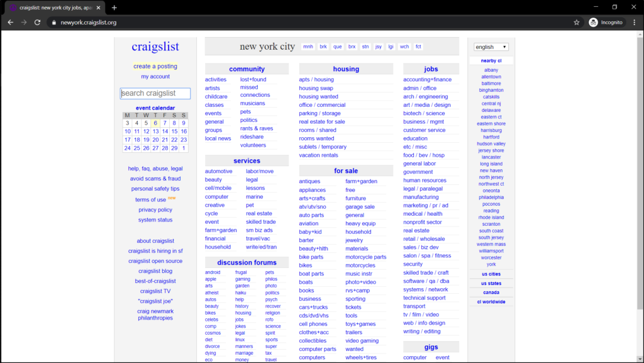This screenshot has height=363, width=644.
Task: Open a new browser tab with the plus icon
Action: pos(113,8)
